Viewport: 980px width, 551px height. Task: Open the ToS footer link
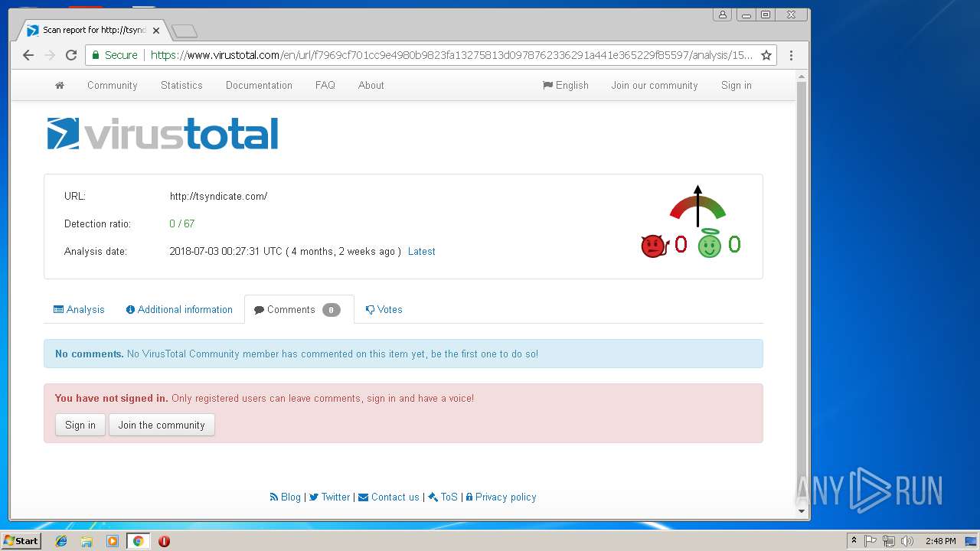(443, 497)
